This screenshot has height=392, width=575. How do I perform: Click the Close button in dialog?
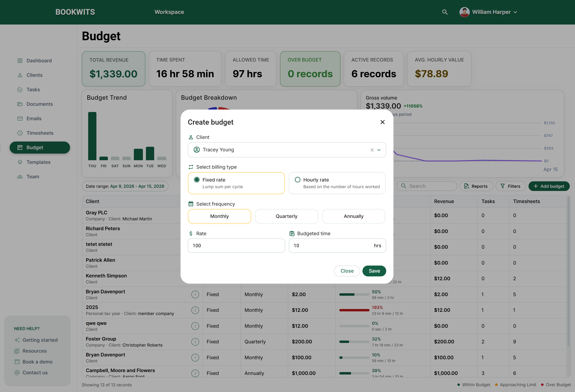pos(347,271)
